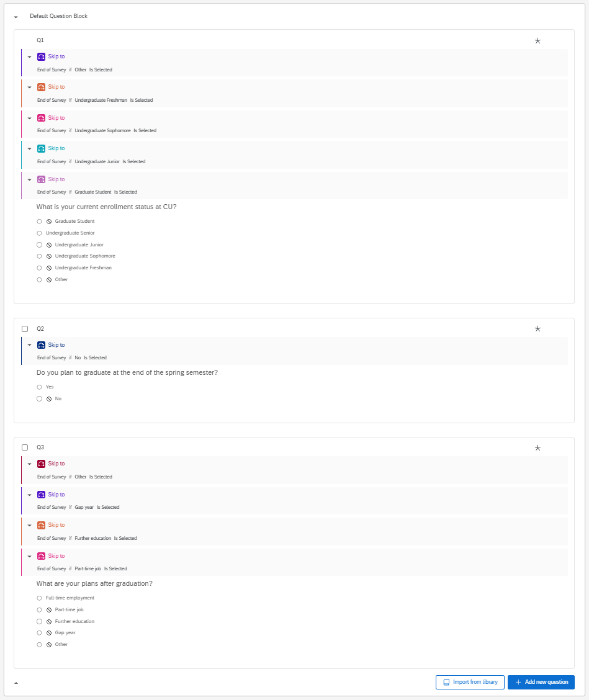Click the Add new question button
The width and height of the screenshot is (589, 700).
[x=541, y=682]
